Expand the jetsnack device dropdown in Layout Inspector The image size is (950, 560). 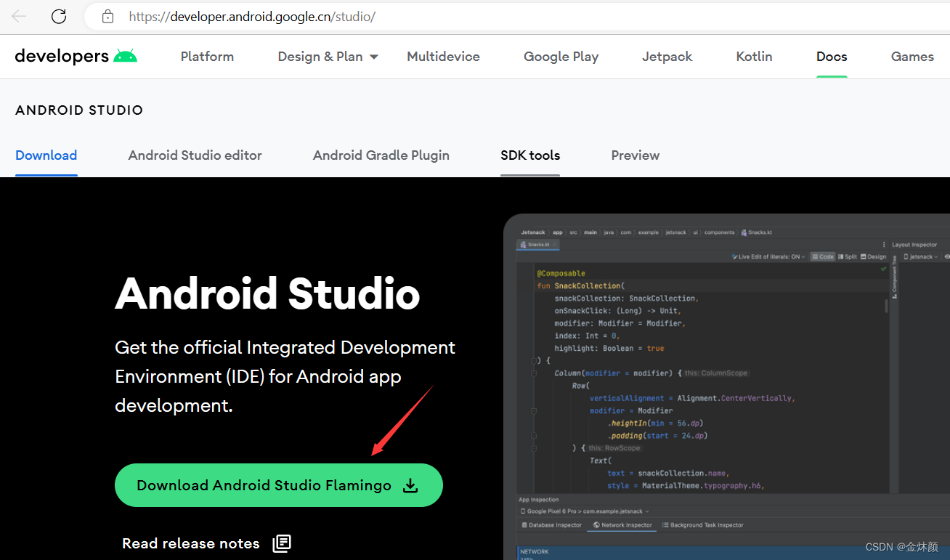[x=921, y=256]
